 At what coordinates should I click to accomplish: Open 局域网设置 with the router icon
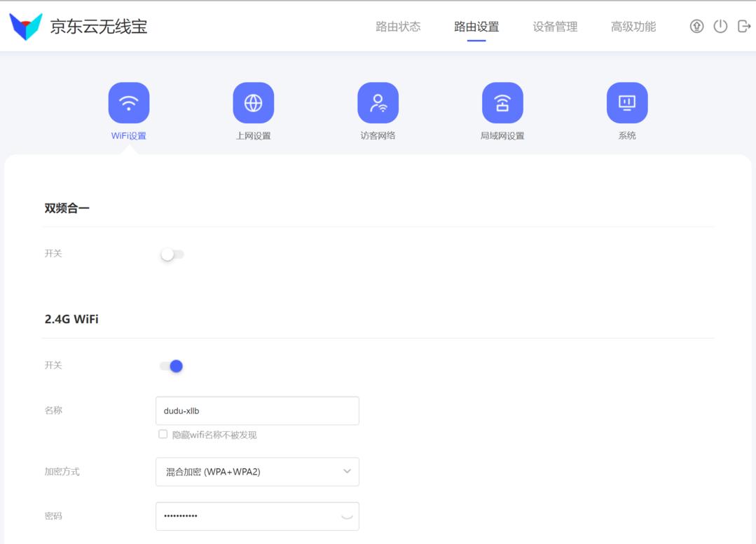502,102
